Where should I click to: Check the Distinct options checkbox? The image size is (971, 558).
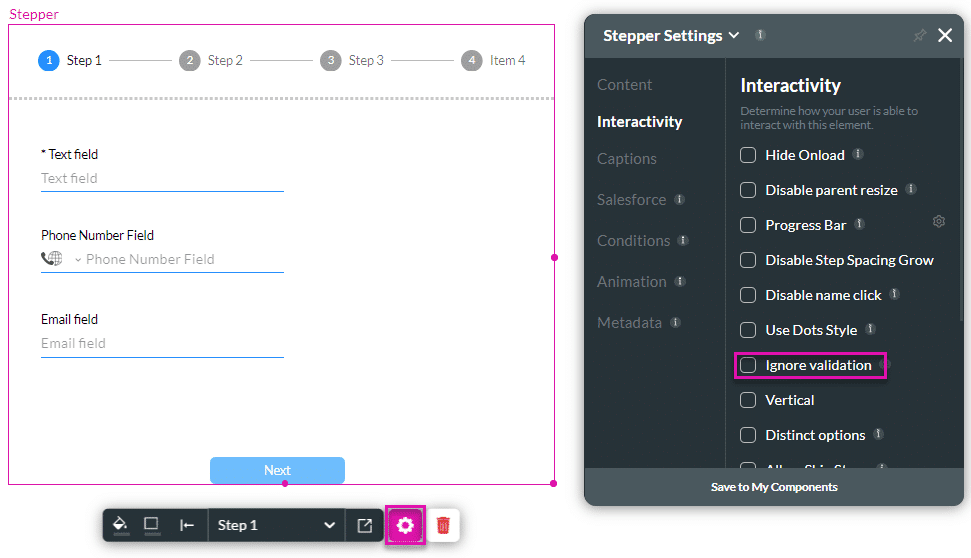tap(748, 435)
